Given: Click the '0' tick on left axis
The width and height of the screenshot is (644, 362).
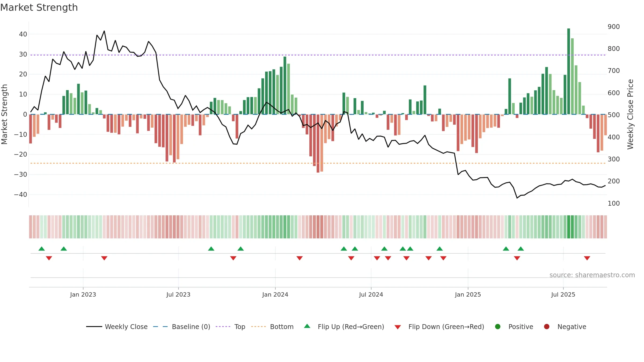Looking at the screenshot, I should pyautogui.click(x=25, y=114).
